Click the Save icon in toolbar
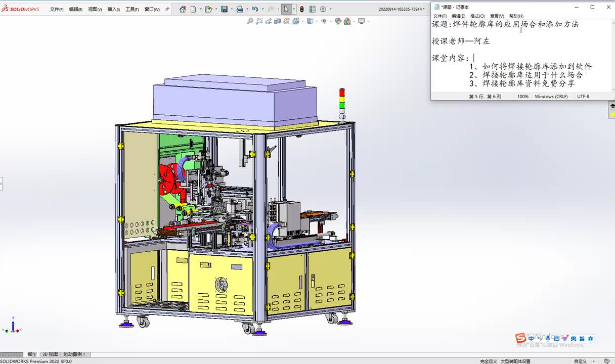The width and height of the screenshot is (615, 364). [x=224, y=9]
